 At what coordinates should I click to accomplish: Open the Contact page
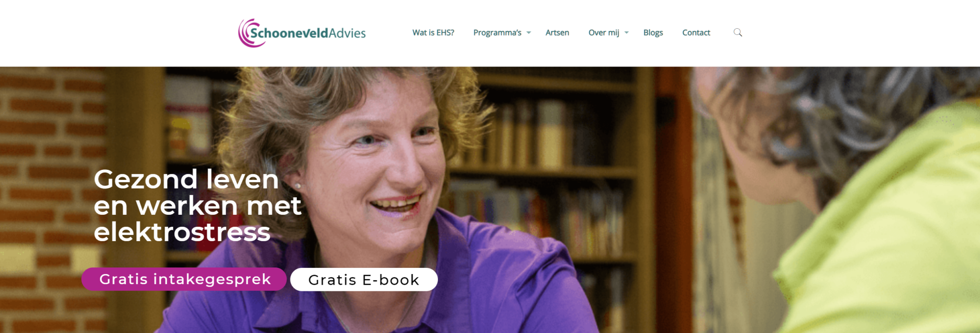[x=696, y=33]
